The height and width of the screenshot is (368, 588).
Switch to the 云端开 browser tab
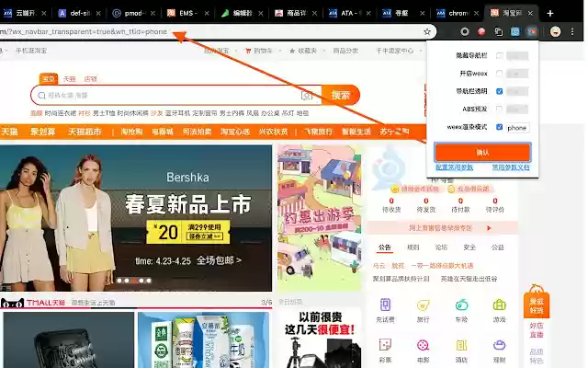click(25, 14)
